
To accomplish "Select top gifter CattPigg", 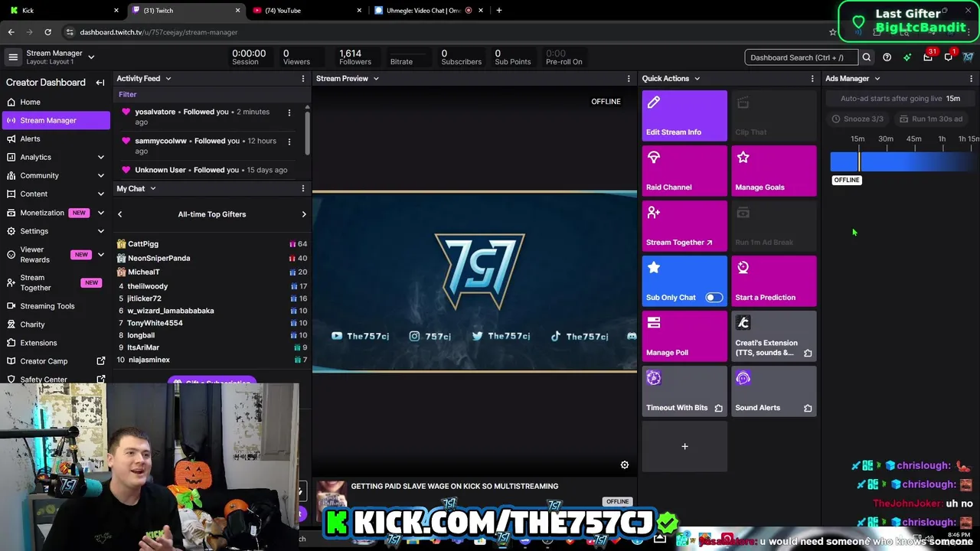I will (x=143, y=244).
